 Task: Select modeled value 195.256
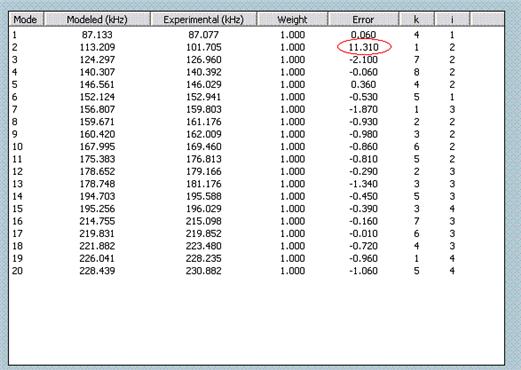[97, 209]
